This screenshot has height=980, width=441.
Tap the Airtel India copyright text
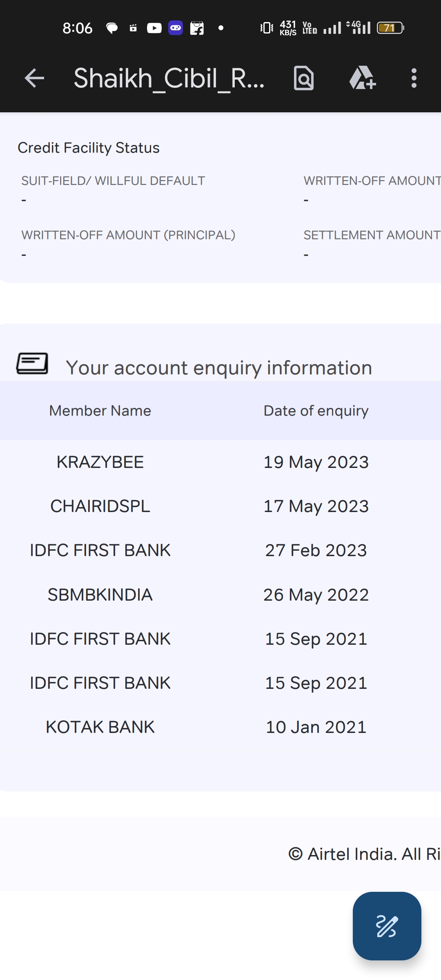364,854
